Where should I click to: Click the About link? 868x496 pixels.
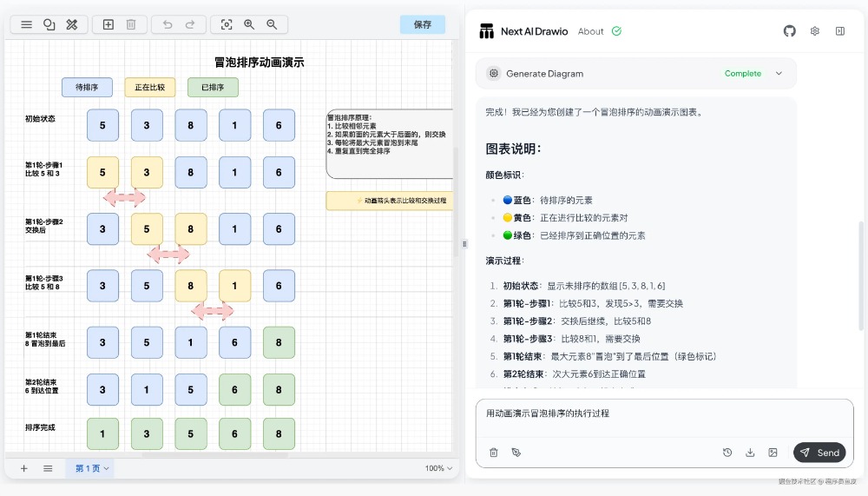click(x=590, y=31)
